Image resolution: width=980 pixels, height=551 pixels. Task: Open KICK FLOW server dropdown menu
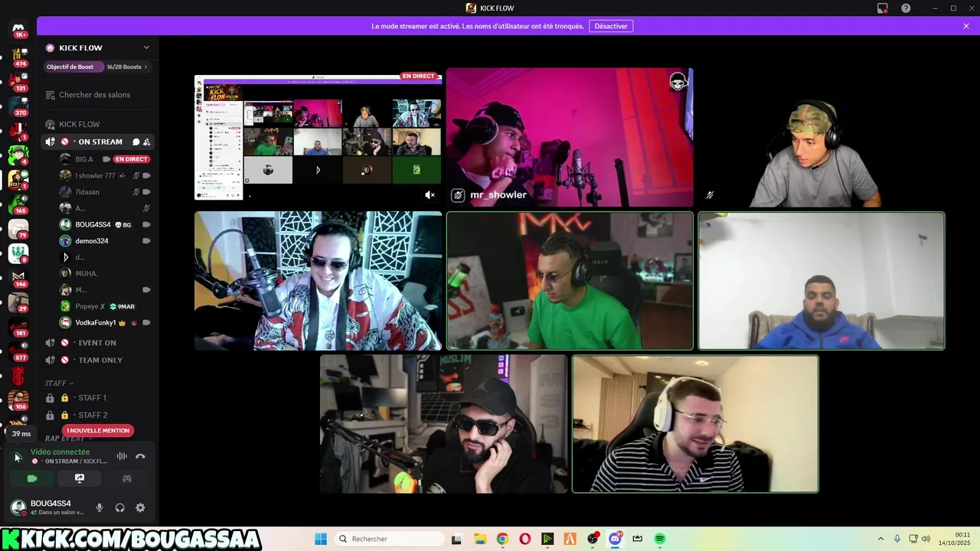tap(146, 47)
